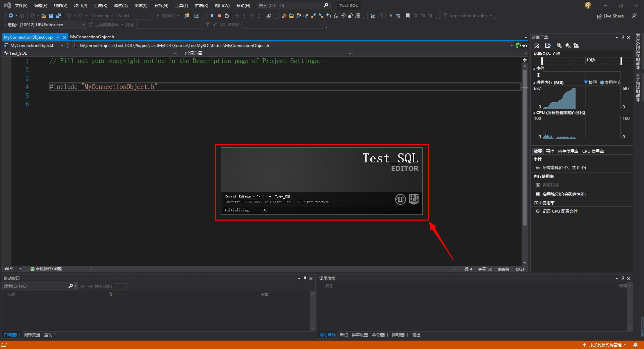Pause debugging with the Break All icon
644x349 pixels.
(212, 15)
